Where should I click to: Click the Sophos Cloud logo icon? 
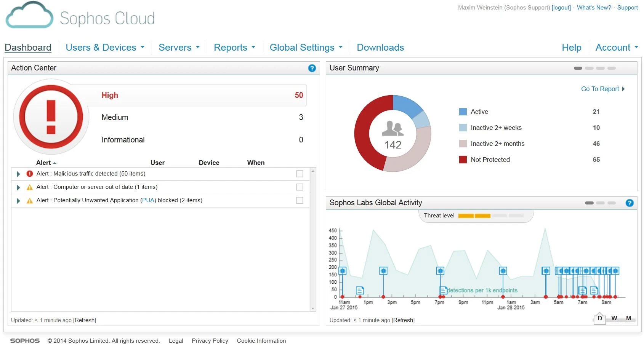pos(29,15)
